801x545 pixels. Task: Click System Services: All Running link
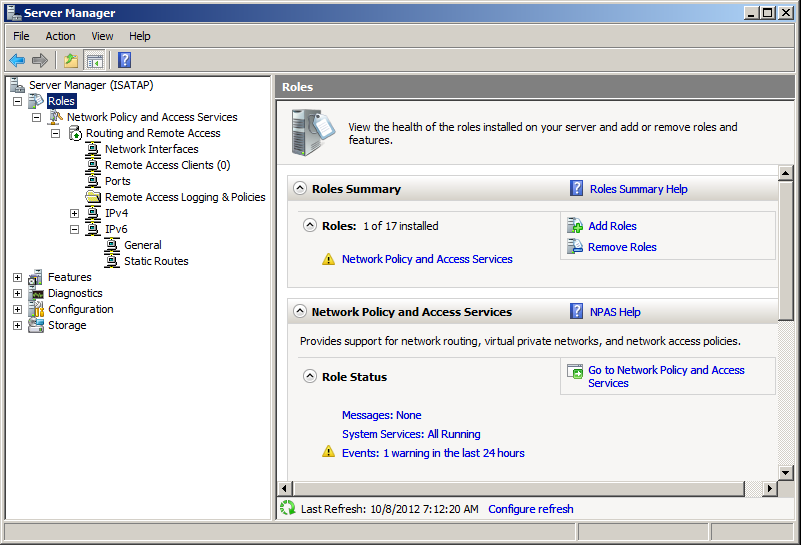pyautogui.click(x=411, y=434)
